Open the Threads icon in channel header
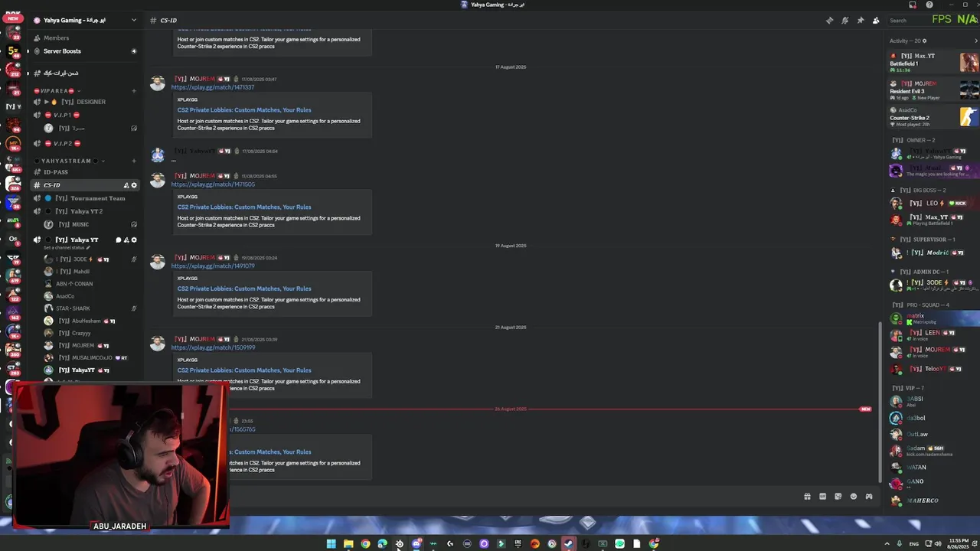Screen dimensions: 980x551 point(829,21)
